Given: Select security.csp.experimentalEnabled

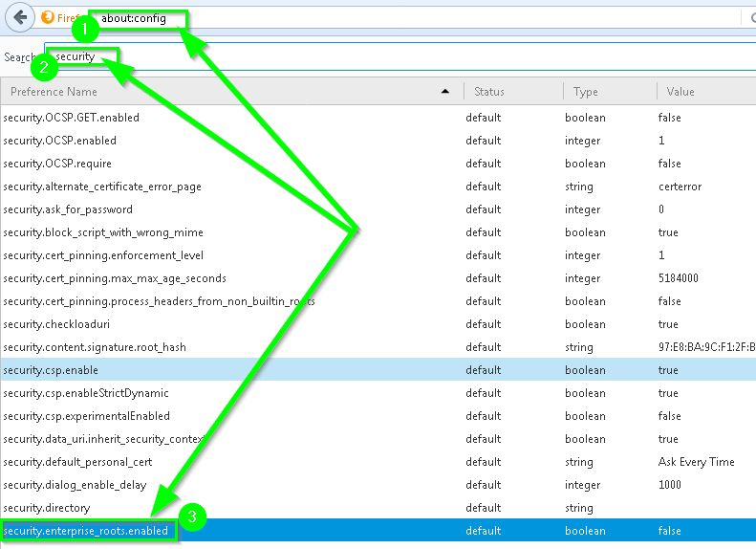Looking at the screenshot, I should 378,416.
